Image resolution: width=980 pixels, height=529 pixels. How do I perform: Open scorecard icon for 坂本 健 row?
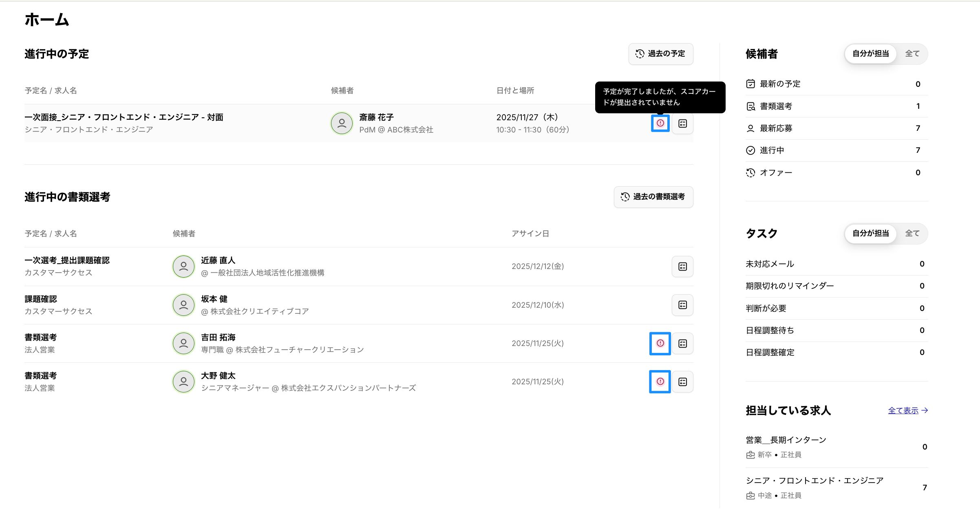pos(682,305)
